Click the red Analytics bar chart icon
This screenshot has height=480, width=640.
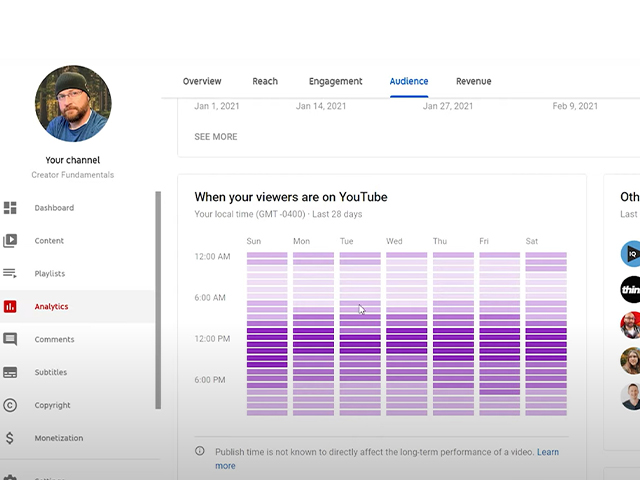point(10,307)
